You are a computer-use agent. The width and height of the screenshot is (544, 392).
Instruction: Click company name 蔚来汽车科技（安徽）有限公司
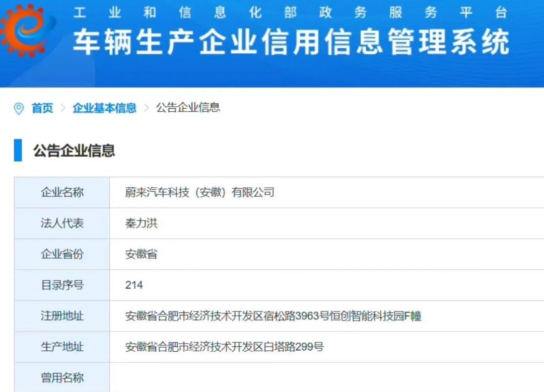point(199,192)
